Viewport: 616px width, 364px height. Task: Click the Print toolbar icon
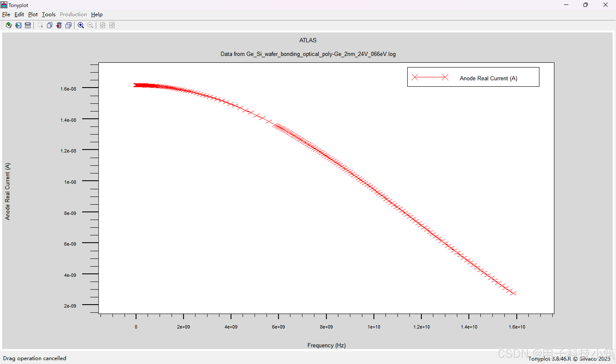click(x=28, y=25)
